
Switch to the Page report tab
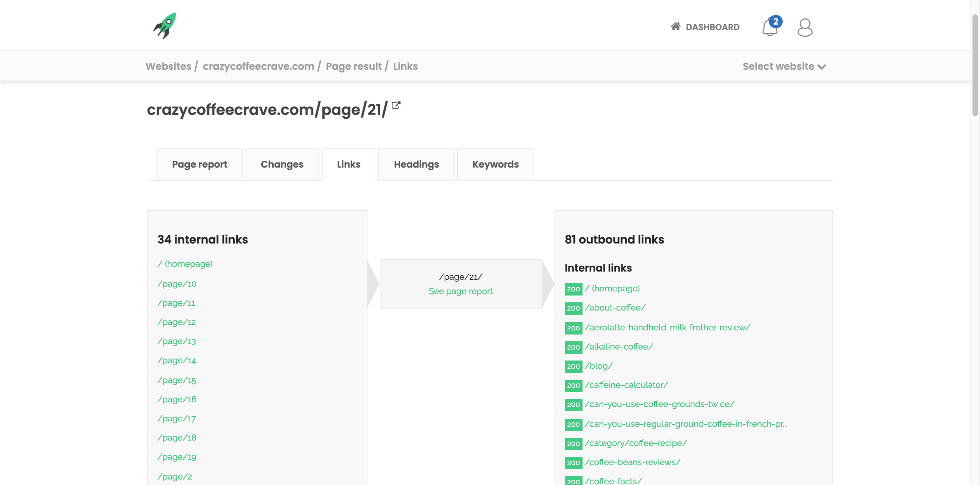tap(199, 164)
